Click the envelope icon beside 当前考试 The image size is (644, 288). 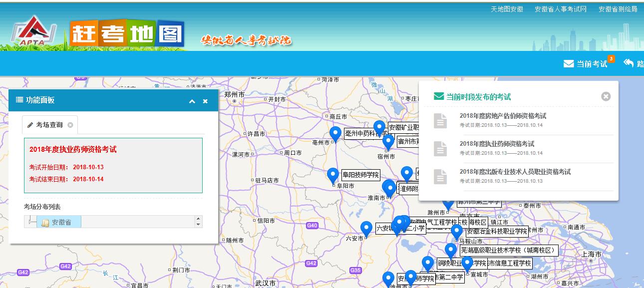coord(569,64)
